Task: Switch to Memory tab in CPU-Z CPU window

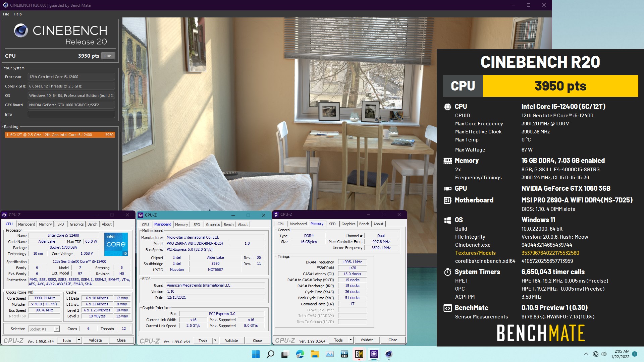Action: [45, 224]
